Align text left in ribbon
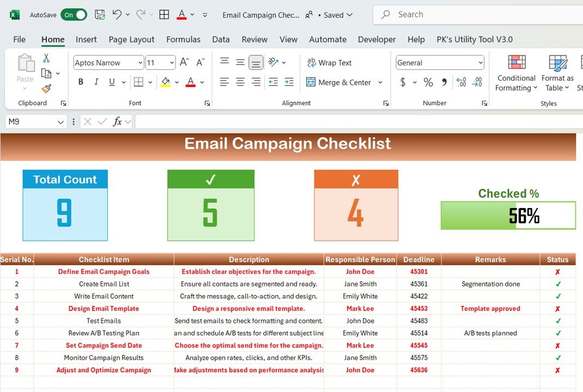The width and height of the screenshot is (583, 392). [224, 82]
